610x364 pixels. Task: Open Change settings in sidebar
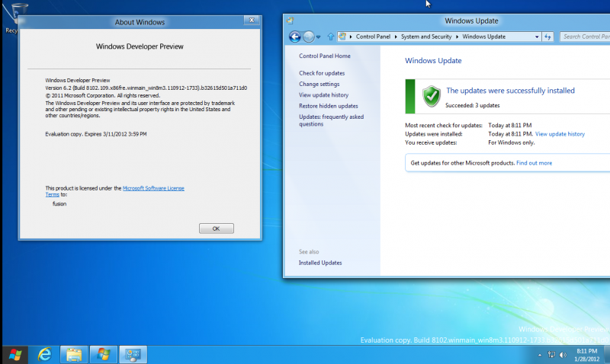coord(319,84)
